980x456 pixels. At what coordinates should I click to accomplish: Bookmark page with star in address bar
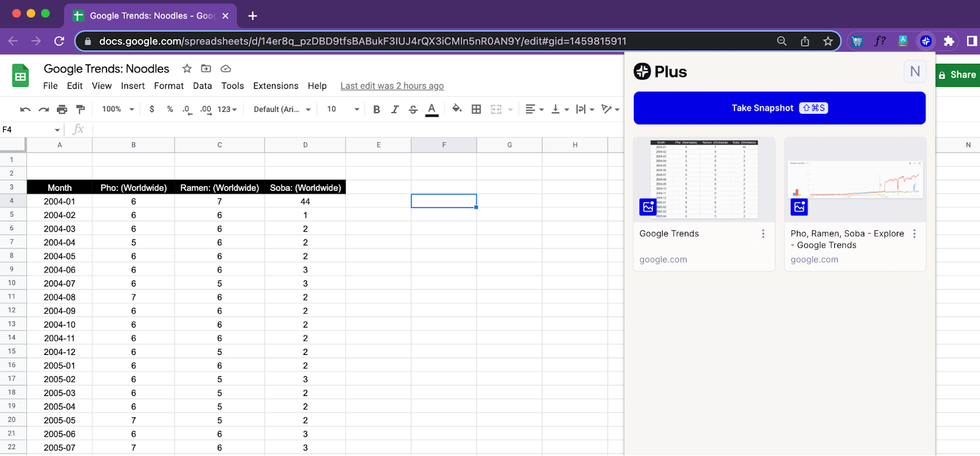coord(828,41)
